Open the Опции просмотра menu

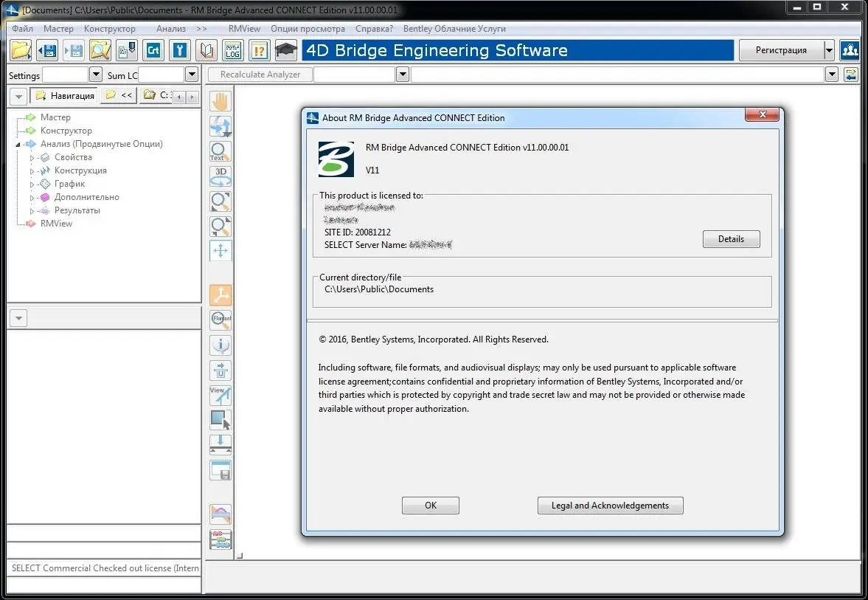pyautogui.click(x=308, y=28)
